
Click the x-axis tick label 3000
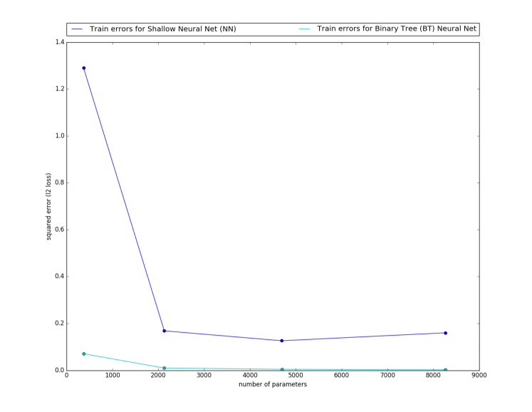(204, 376)
